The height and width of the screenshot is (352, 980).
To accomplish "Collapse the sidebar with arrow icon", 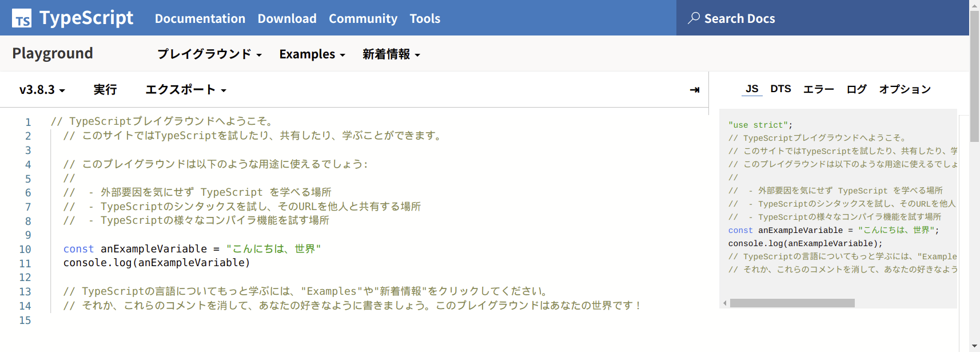I will point(695,90).
